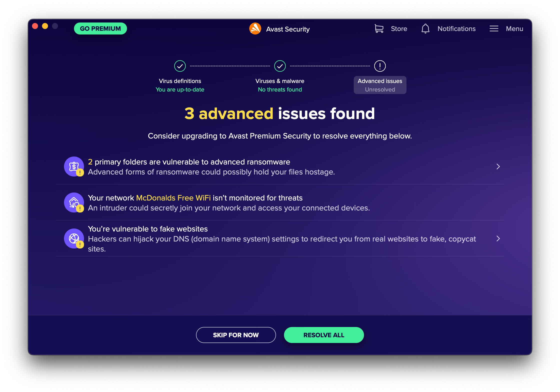560x392 pixels.
Task: Expand the ransomware issue chevron arrow
Action: click(498, 166)
